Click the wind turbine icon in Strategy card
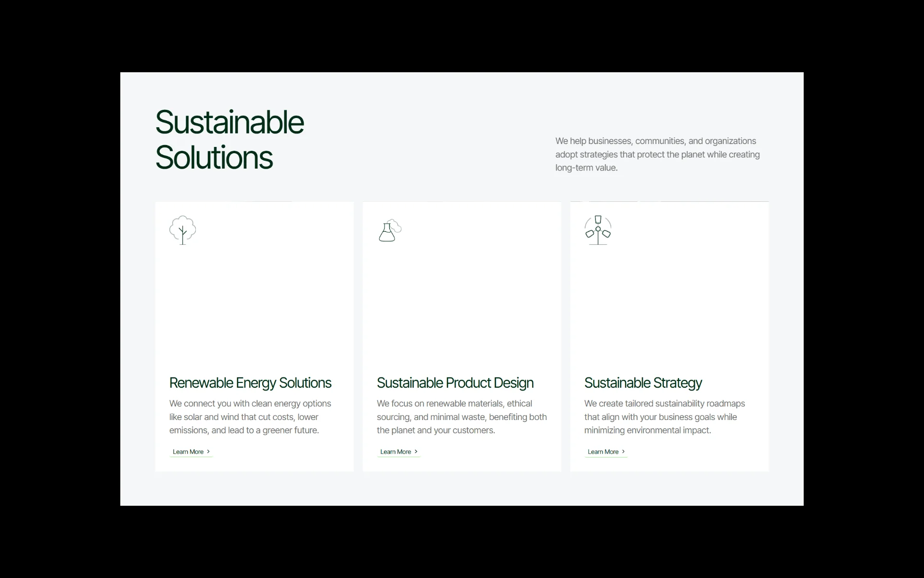924x578 pixels. pyautogui.click(x=598, y=230)
